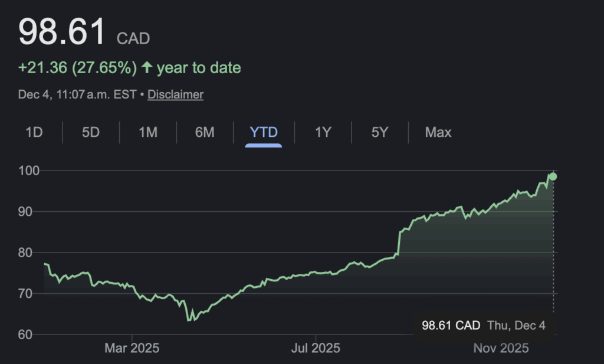Click the Mar 2025 axis label

tap(132, 348)
